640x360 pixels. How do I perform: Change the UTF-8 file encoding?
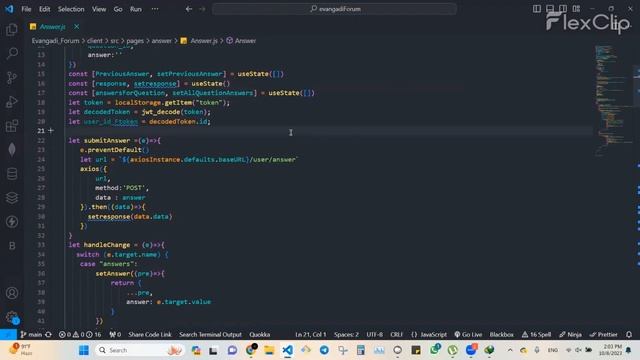click(x=374, y=334)
